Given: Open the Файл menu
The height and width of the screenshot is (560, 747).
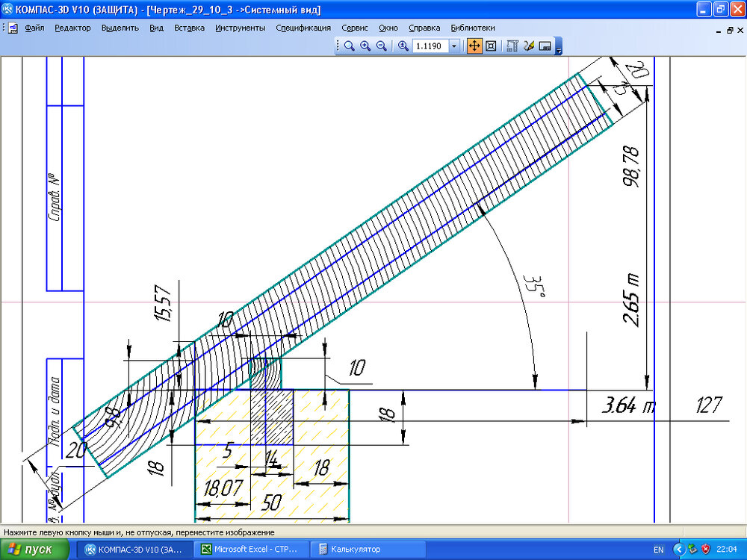Looking at the screenshot, I should coord(35,28).
